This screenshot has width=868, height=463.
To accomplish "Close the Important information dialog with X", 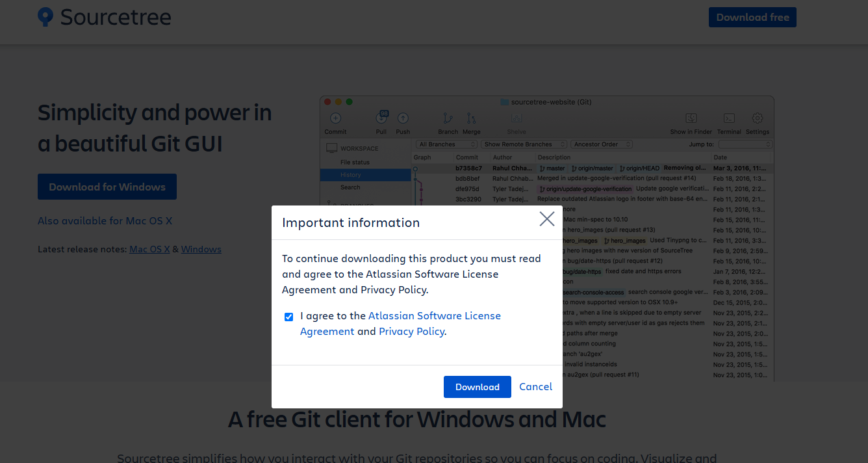I will click(x=547, y=219).
